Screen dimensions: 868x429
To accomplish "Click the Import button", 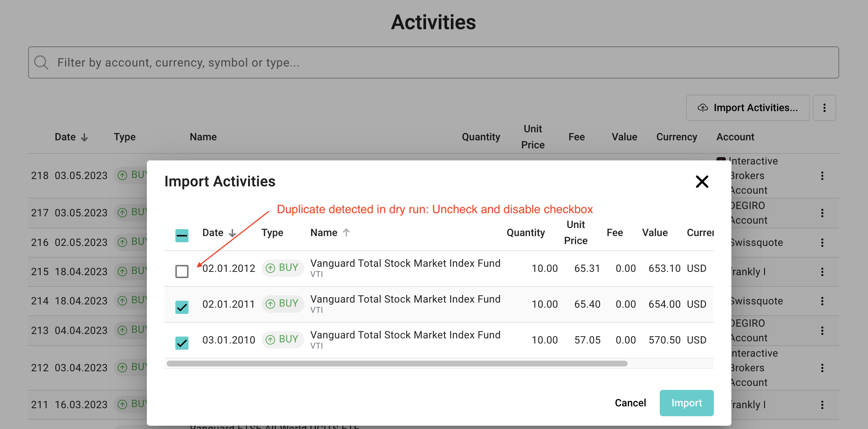I will [x=686, y=403].
